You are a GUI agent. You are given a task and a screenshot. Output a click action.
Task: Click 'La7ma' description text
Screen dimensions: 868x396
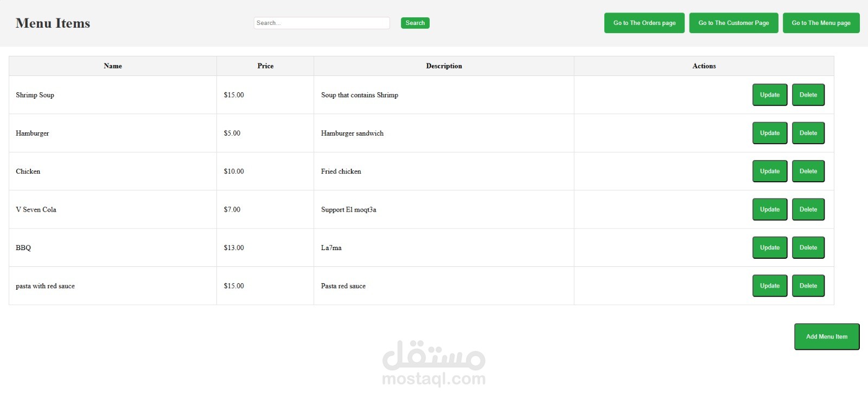point(331,248)
